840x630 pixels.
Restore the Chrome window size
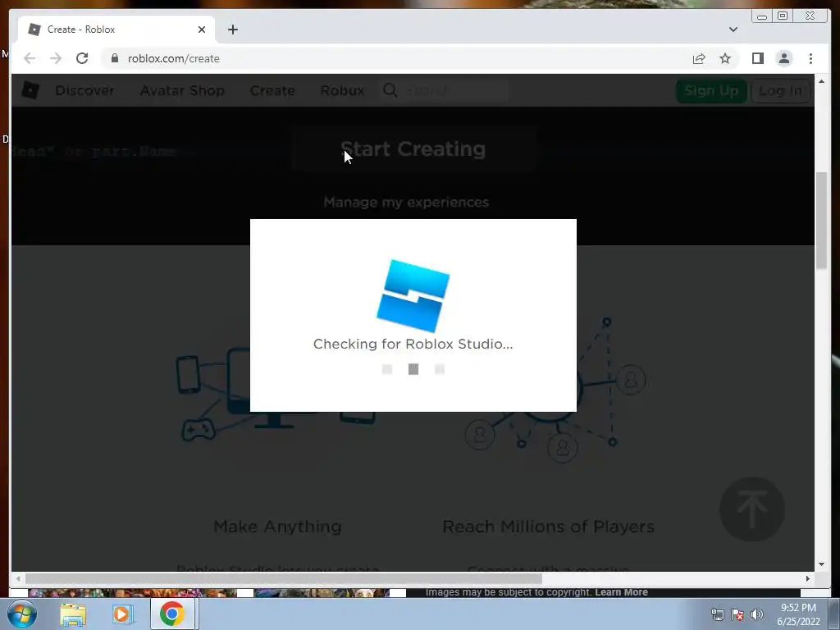click(x=783, y=16)
